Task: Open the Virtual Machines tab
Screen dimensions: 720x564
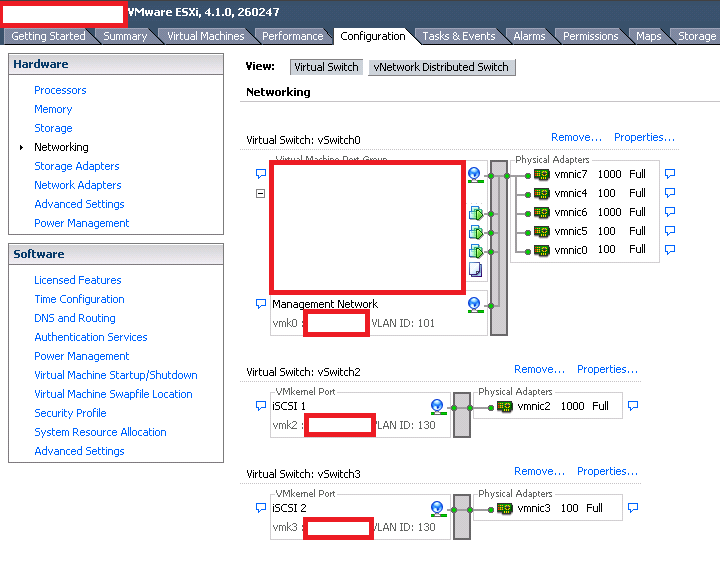Action: pos(205,36)
